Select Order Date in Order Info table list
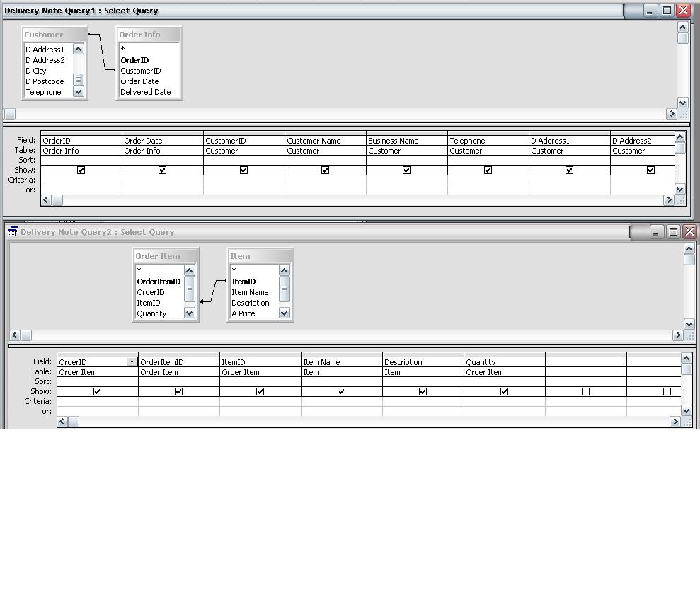The height and width of the screenshot is (590, 700). (x=139, y=81)
